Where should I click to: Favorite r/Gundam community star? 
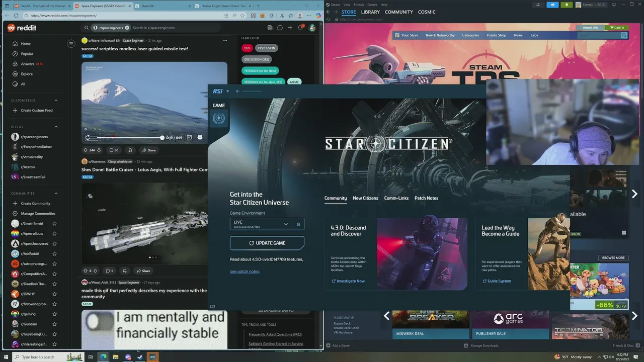pos(54,324)
